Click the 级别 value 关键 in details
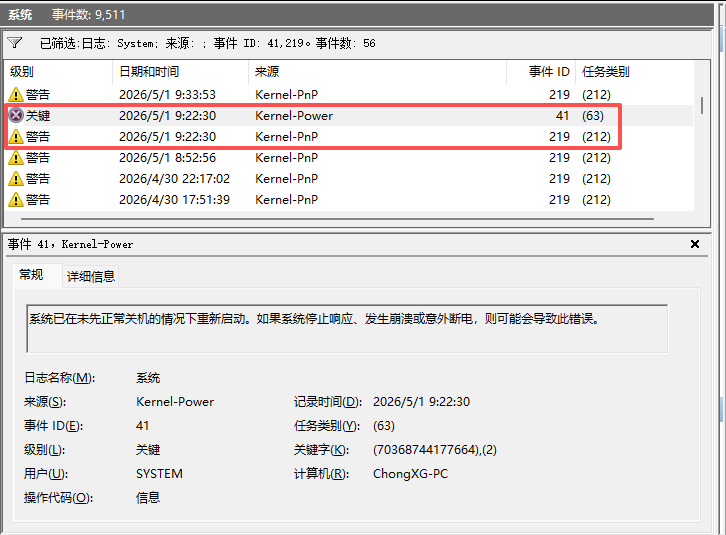The width and height of the screenshot is (726, 535). [x=148, y=450]
